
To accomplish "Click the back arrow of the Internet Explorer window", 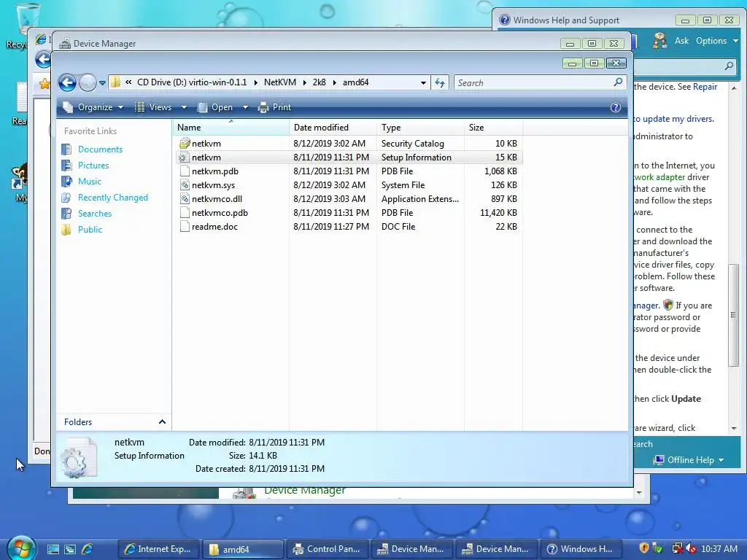I will point(43,60).
